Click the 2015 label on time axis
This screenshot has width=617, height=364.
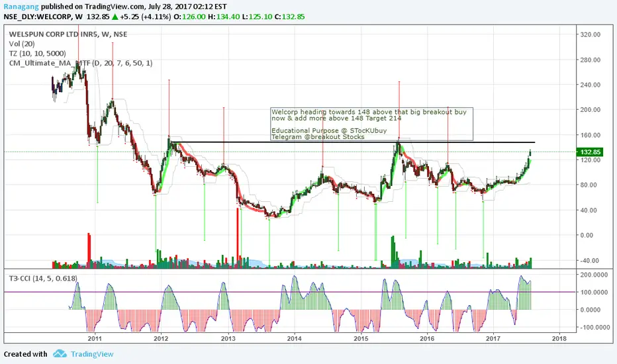tap(361, 338)
